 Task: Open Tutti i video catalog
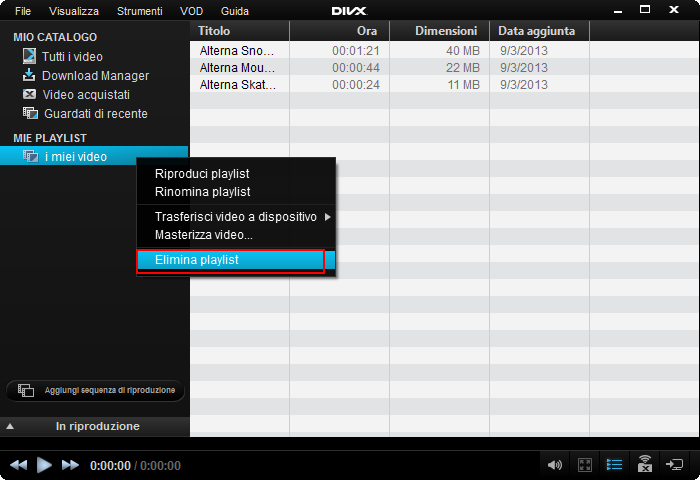point(72,57)
